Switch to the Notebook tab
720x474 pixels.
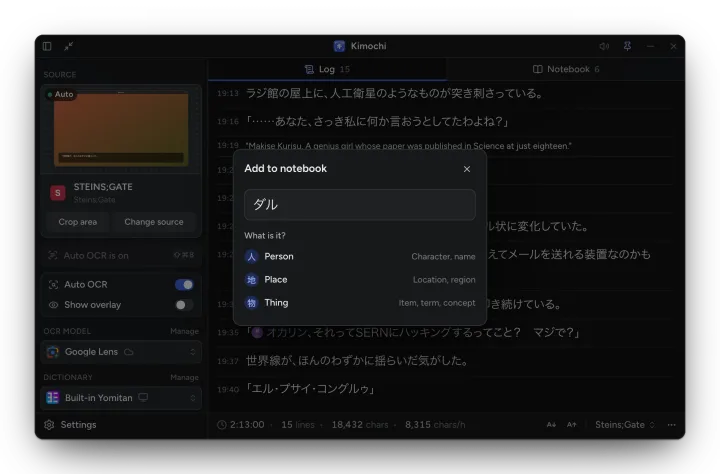(x=565, y=69)
